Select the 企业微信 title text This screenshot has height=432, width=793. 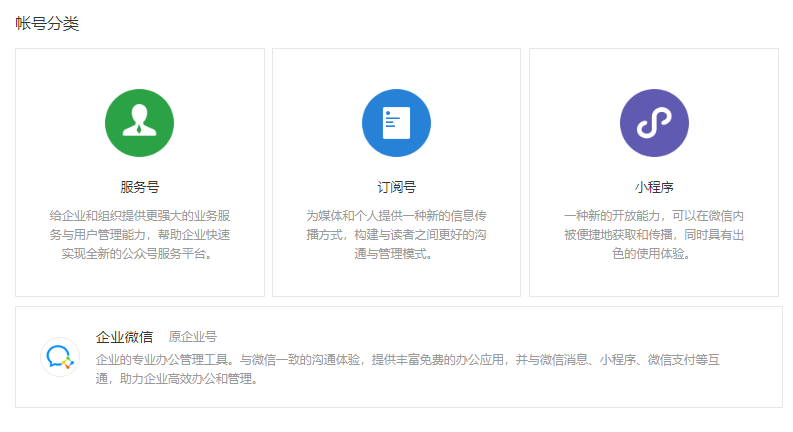click(124, 337)
